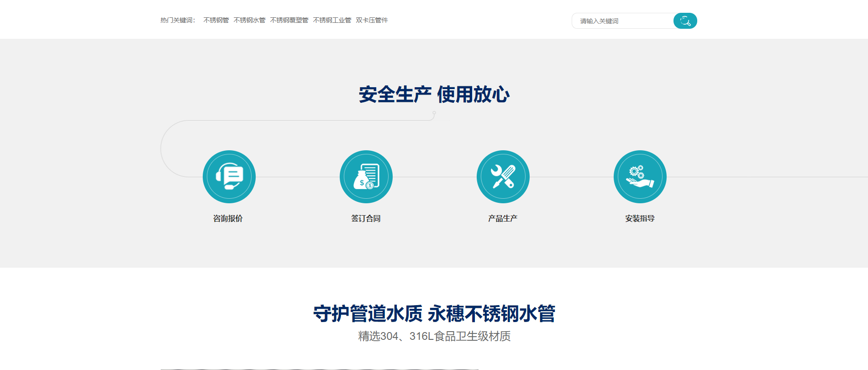
Task: Click the 守护管道水质 永穗不锈钢水管 heading
Action: click(x=434, y=314)
